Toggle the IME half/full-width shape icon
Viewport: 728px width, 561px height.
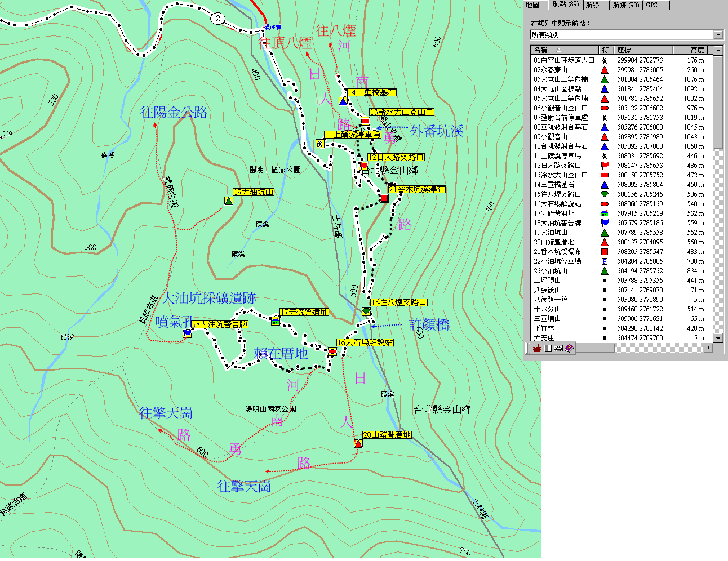[548, 349]
